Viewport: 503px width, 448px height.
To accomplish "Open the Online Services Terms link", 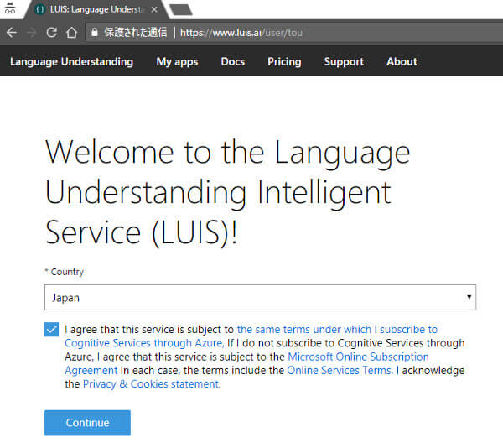I will (x=340, y=370).
